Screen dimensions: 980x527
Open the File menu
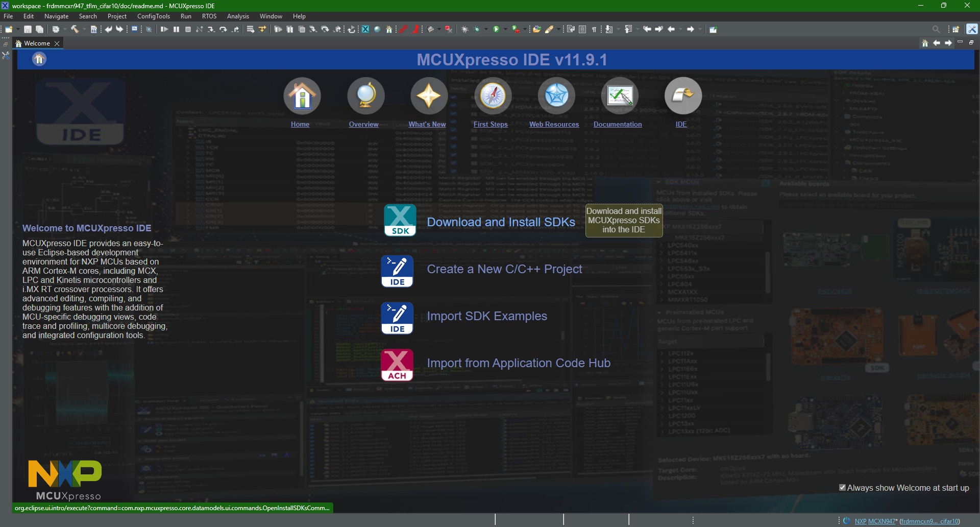(x=8, y=16)
